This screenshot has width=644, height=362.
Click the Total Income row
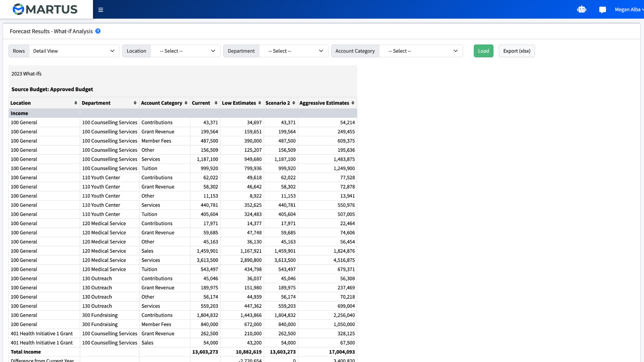pos(183,352)
